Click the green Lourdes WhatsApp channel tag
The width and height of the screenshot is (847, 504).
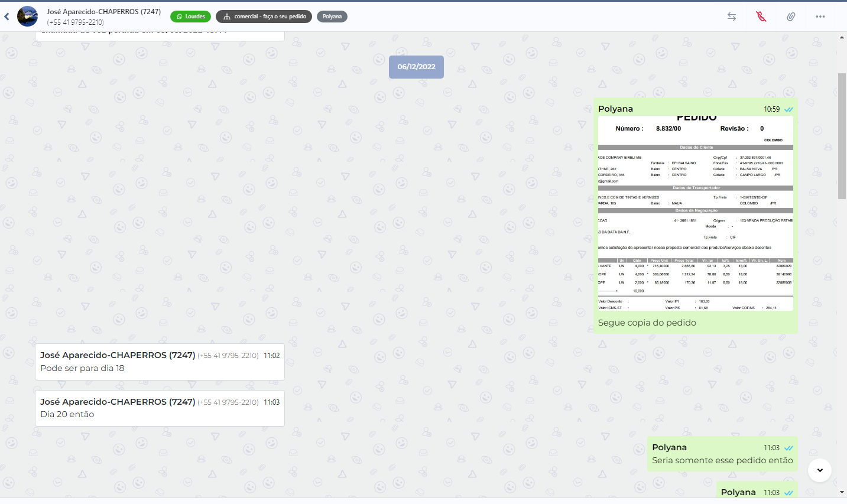tap(190, 17)
